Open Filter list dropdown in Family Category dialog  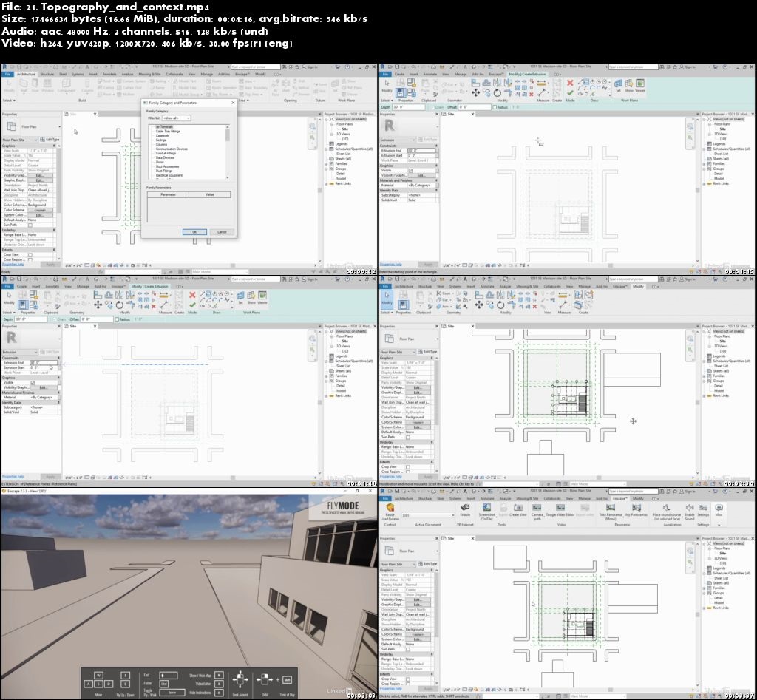point(177,118)
